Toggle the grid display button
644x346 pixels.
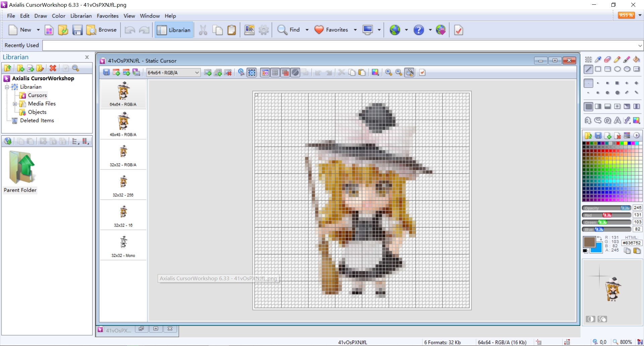[275, 72]
